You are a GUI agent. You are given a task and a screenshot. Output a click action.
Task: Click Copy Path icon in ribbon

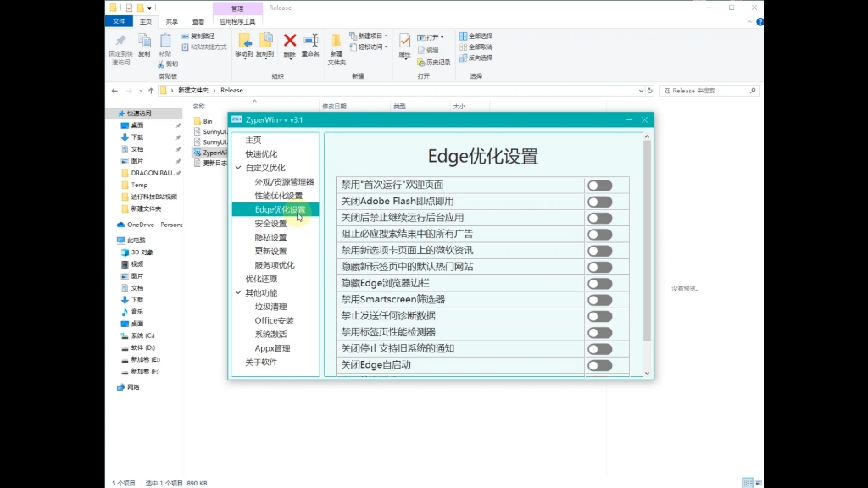pyautogui.click(x=185, y=36)
